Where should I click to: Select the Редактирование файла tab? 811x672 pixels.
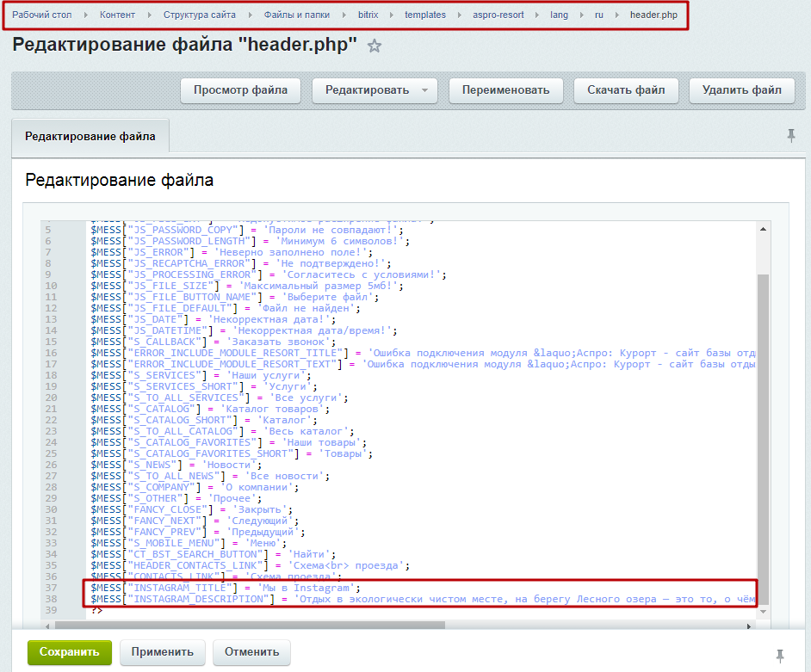[x=90, y=136]
